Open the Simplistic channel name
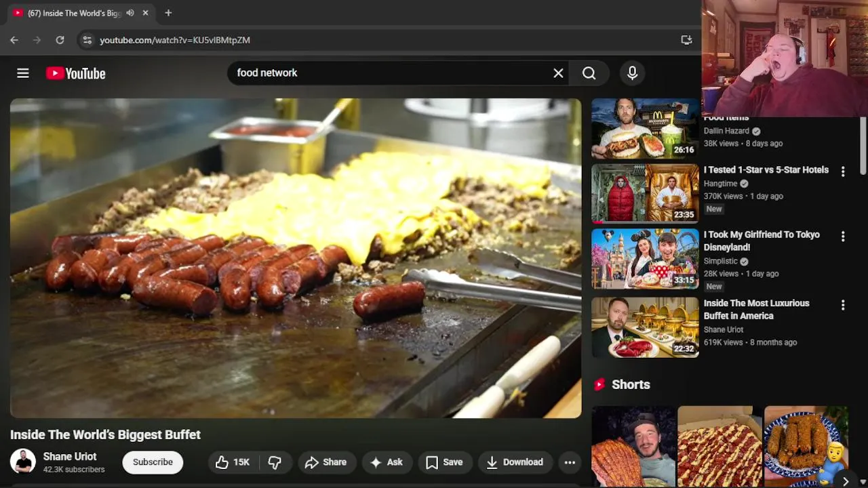The height and width of the screenshot is (488, 868). pos(720,261)
